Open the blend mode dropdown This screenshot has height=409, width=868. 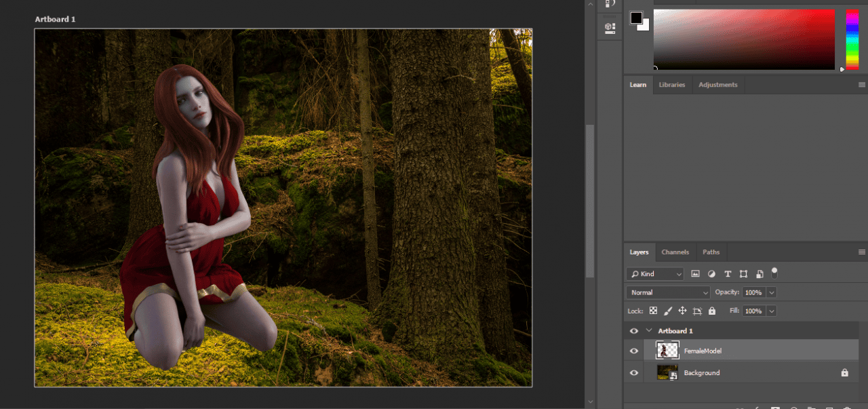pos(667,292)
